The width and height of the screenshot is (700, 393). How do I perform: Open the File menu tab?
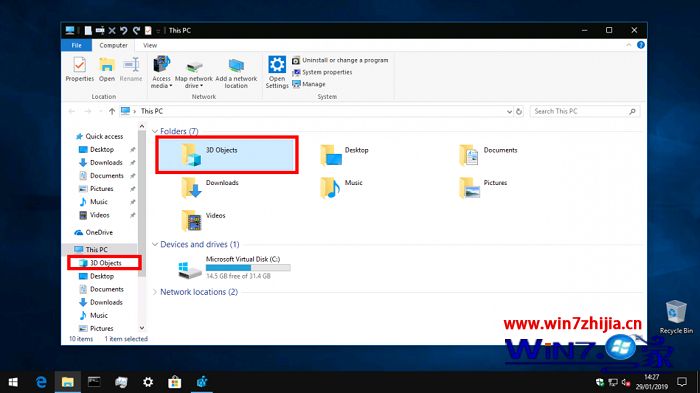click(76, 45)
